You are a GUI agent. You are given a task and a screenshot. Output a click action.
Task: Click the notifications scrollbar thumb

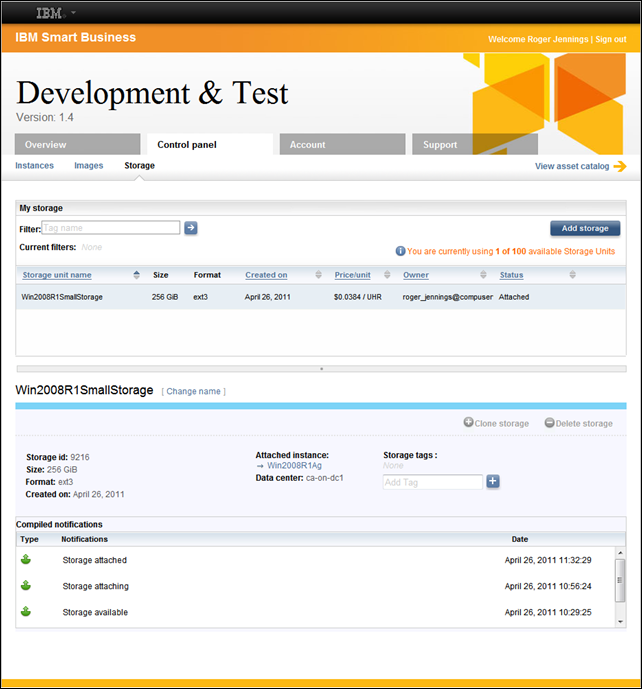[x=620, y=580]
